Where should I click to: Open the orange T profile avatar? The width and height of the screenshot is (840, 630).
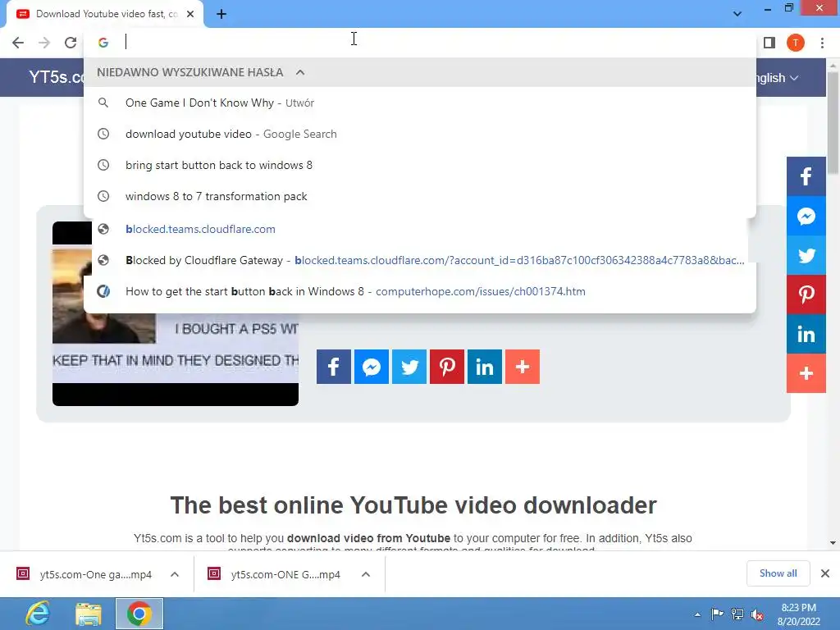tap(796, 43)
